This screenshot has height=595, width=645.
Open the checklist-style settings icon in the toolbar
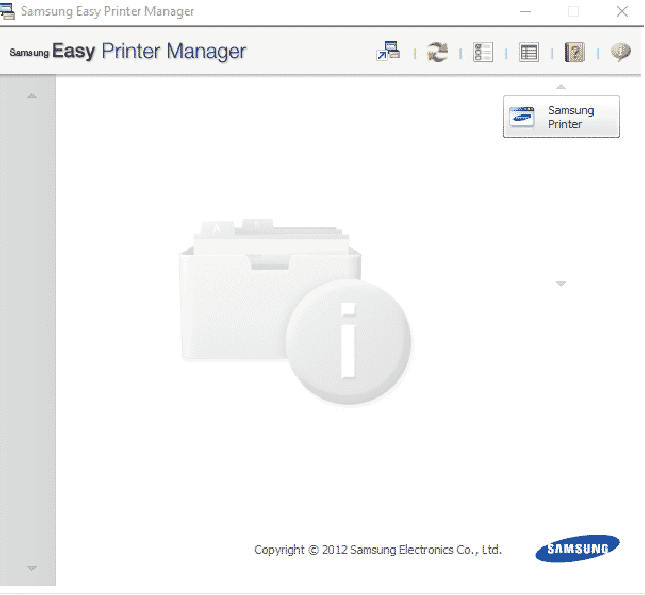pyautogui.click(x=483, y=52)
